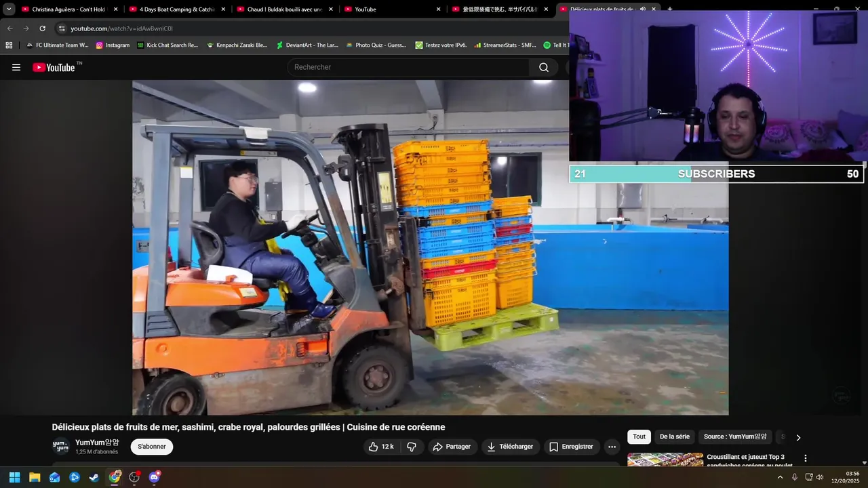The image size is (868, 488).
Task: Close the Chaud ! Buldak tab
Action: click(331, 9)
